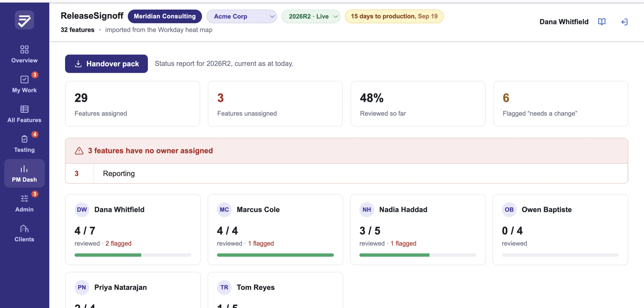Open the Overview grid icon
The width and height of the screenshot is (644, 308).
[x=24, y=49]
